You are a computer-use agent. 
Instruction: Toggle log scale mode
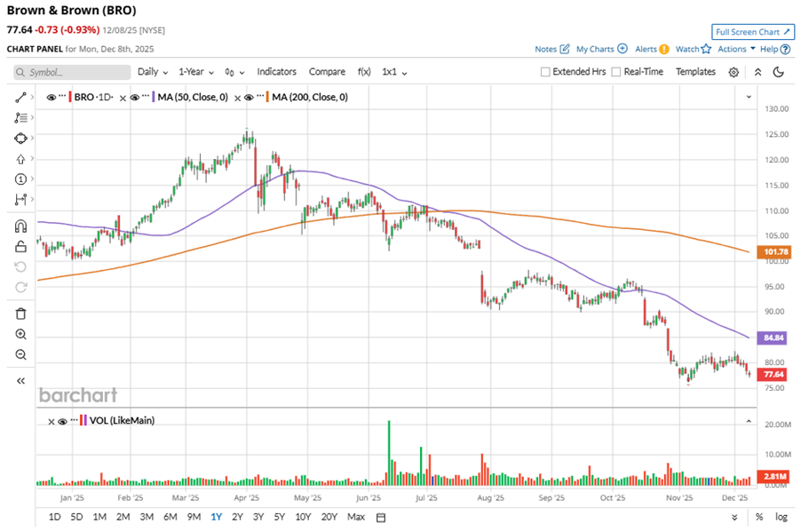tap(781, 517)
